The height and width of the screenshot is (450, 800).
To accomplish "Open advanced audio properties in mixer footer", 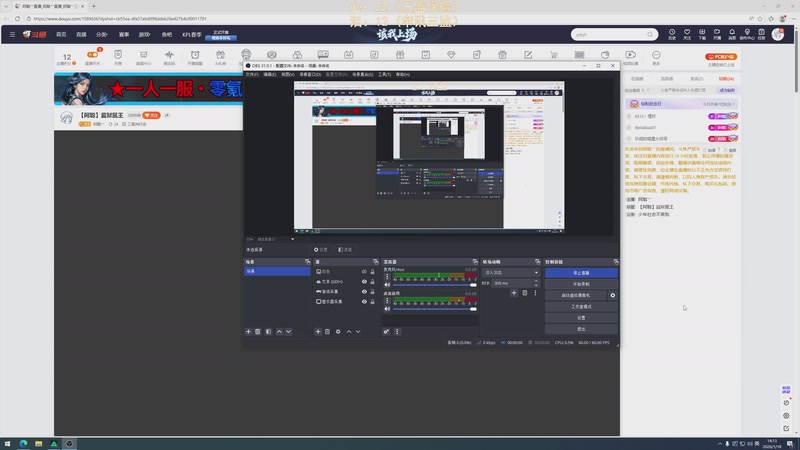I will click(x=387, y=332).
